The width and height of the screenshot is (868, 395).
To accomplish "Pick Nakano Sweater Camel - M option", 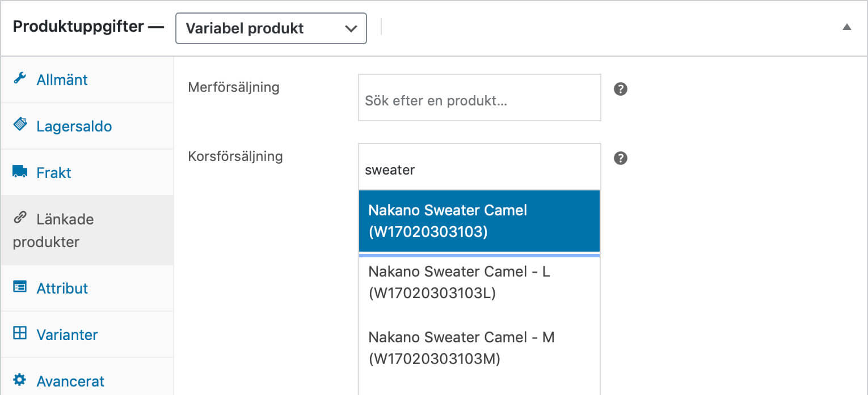I will tap(479, 348).
